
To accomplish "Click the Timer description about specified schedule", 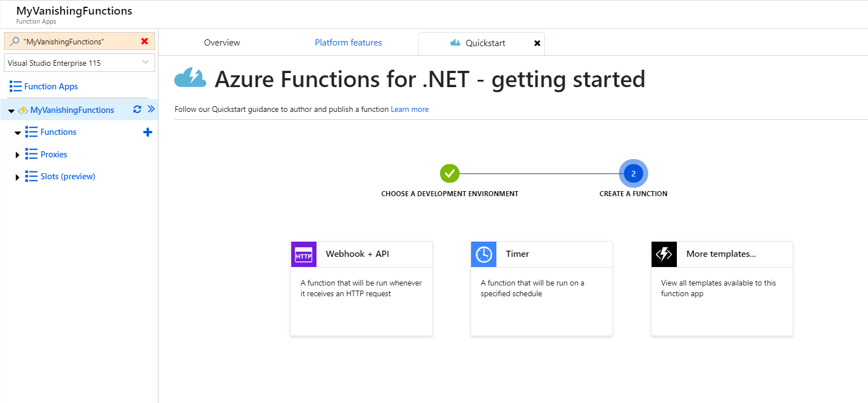I will (x=532, y=288).
